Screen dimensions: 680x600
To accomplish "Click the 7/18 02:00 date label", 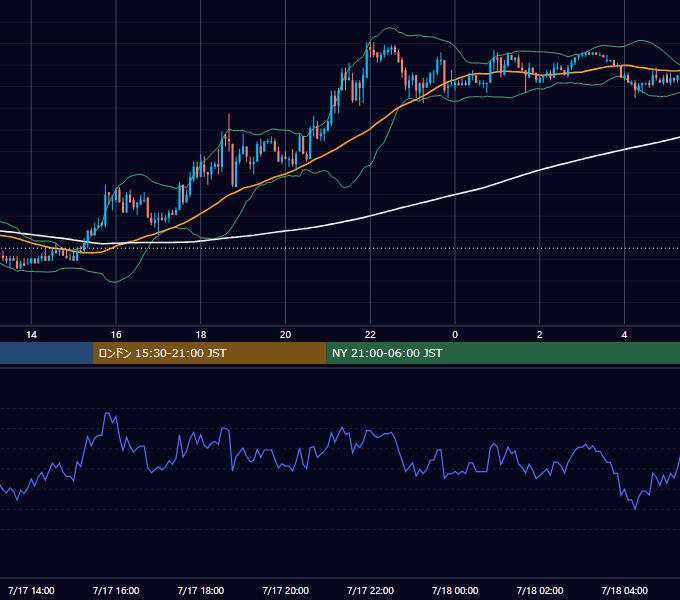I will pyautogui.click(x=539, y=590).
